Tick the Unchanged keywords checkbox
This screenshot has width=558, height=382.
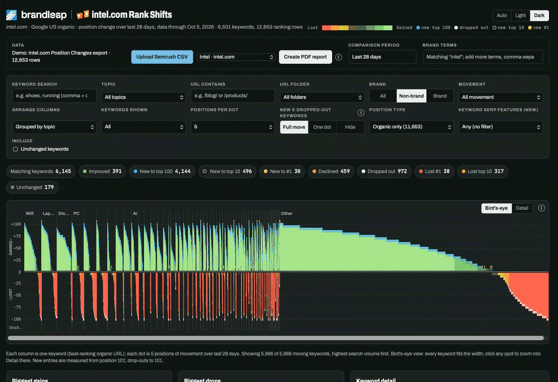pyautogui.click(x=15, y=149)
